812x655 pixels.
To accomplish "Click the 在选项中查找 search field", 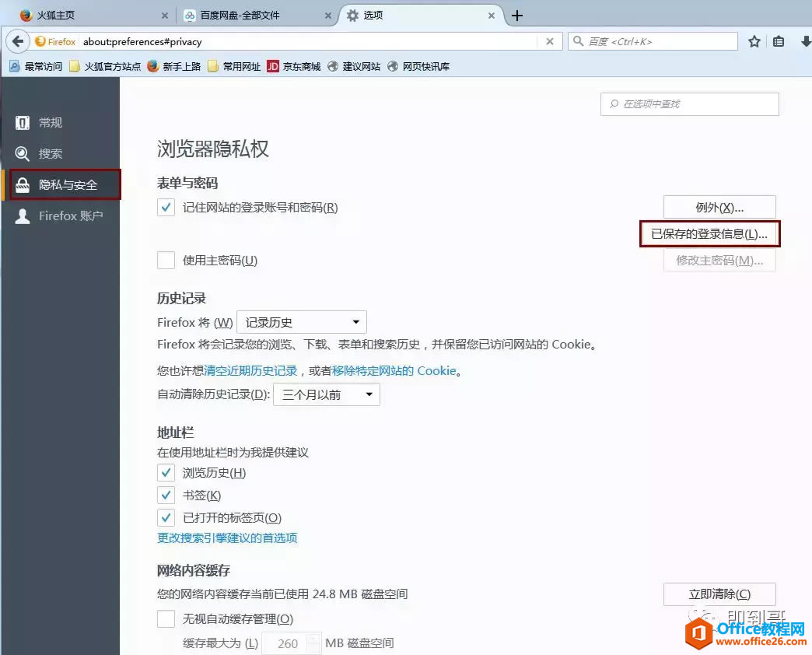I will point(690,104).
